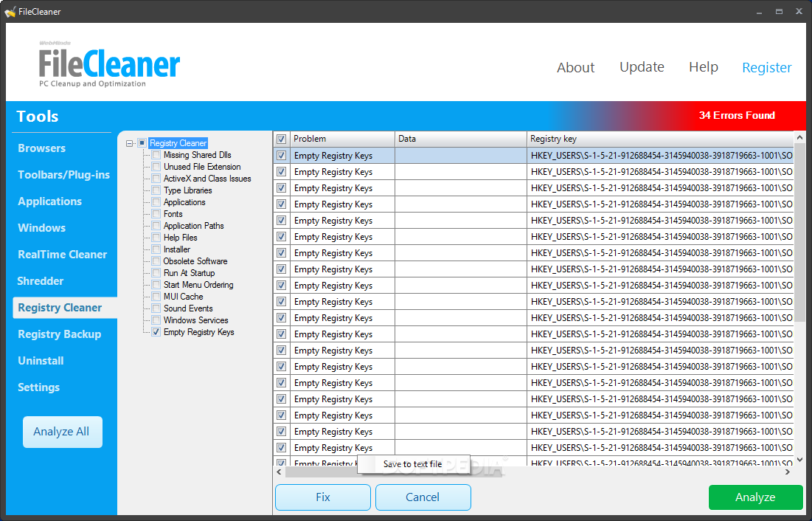Select Application Paths tree item
This screenshot has height=521, width=812.
click(x=194, y=226)
